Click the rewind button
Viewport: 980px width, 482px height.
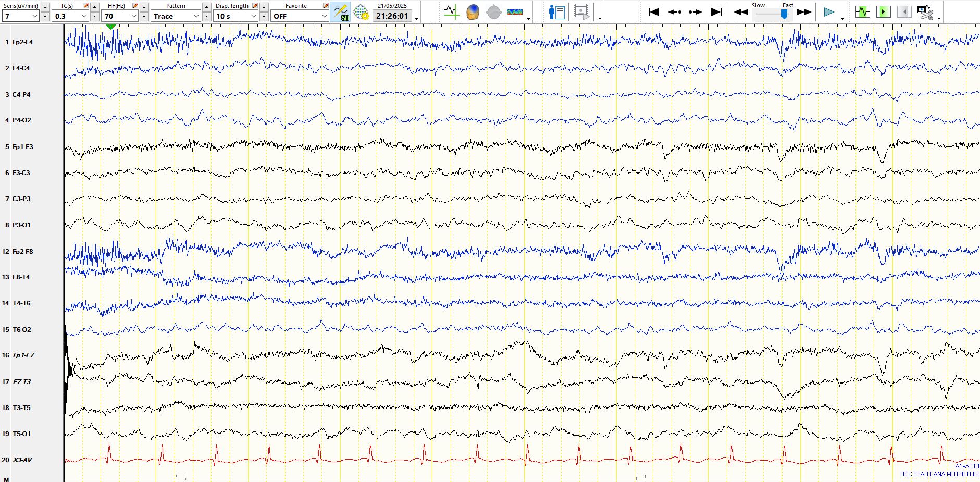741,12
